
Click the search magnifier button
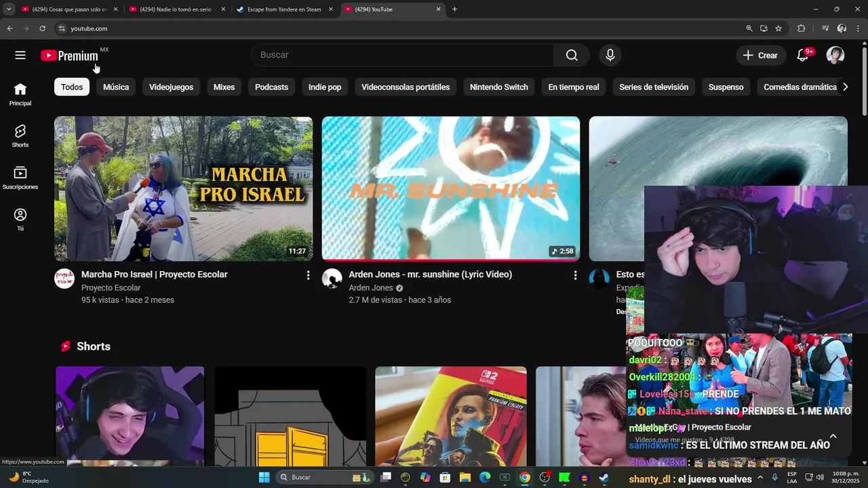[x=572, y=56]
